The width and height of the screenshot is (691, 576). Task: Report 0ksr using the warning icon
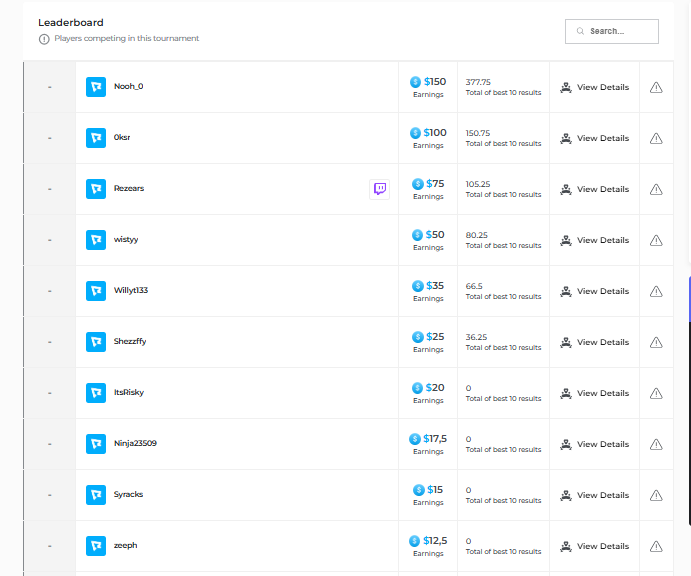pos(656,138)
